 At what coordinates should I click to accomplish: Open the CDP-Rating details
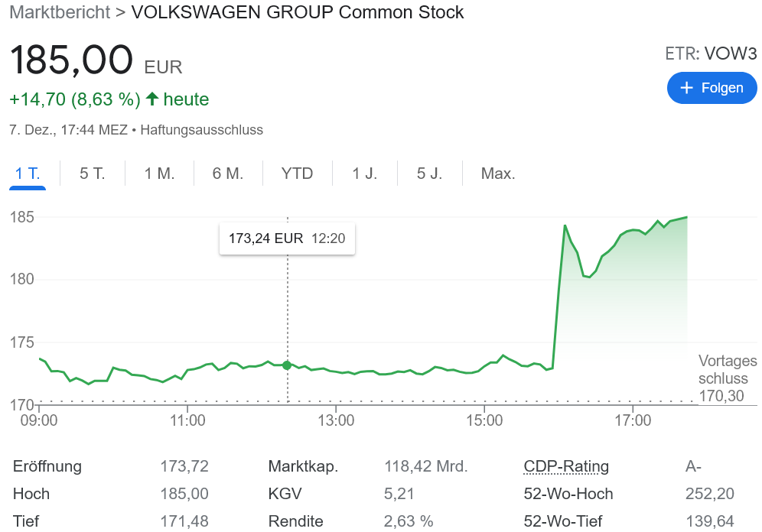point(566,466)
